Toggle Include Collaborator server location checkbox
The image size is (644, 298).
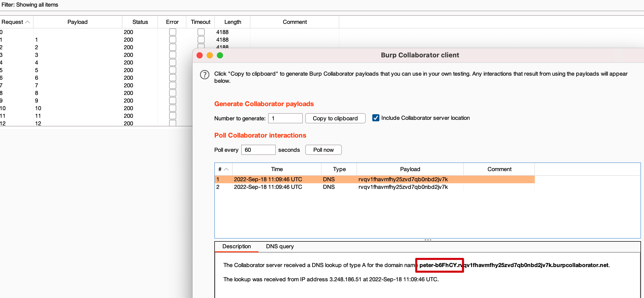coord(376,118)
